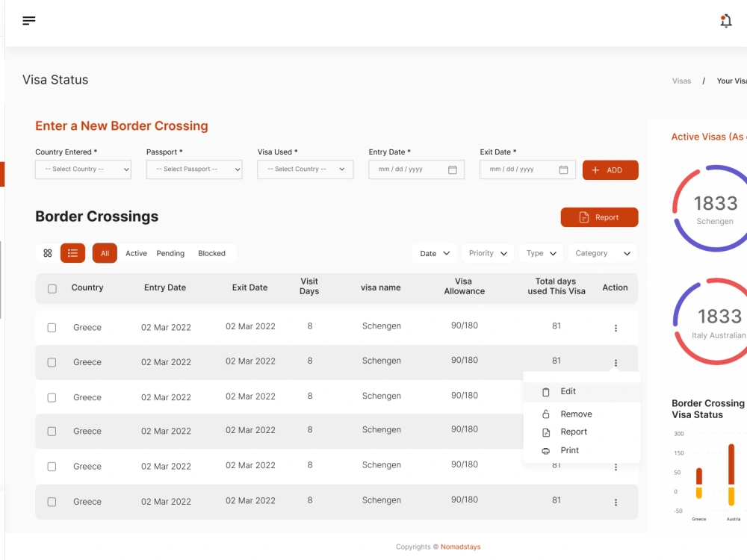Sort by the Entry Date column header
Screen dimensions: 747x560
[165, 287]
